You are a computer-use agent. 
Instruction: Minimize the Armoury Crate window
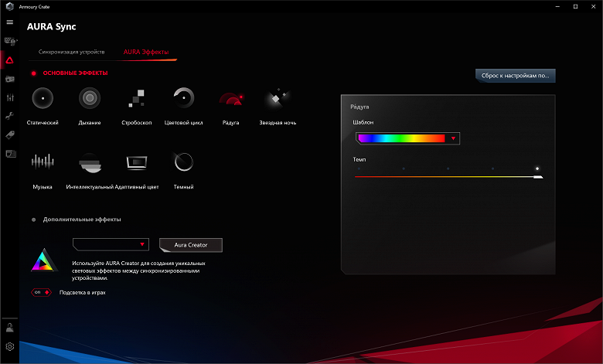[x=557, y=6]
